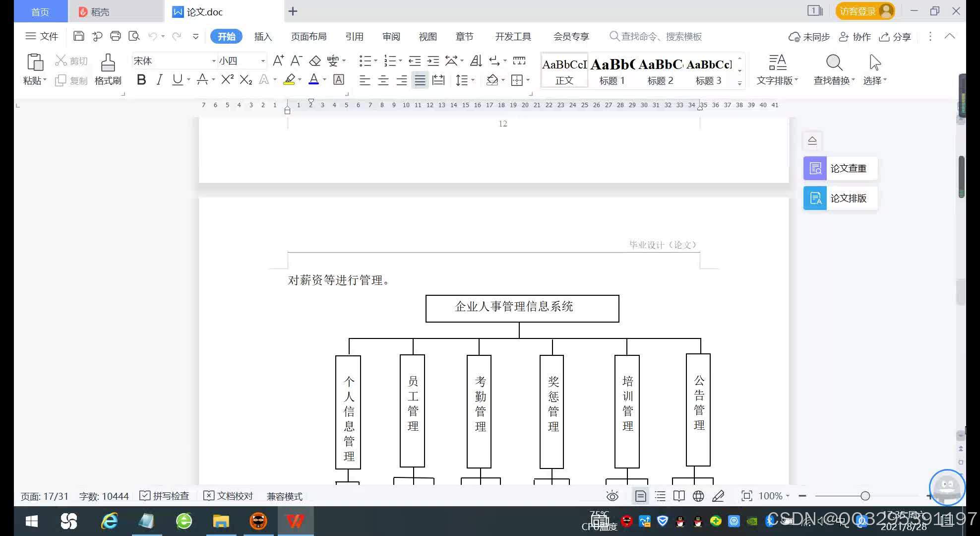Open the 文件 menu
Viewport: 980px width, 536px height.
[x=42, y=36]
